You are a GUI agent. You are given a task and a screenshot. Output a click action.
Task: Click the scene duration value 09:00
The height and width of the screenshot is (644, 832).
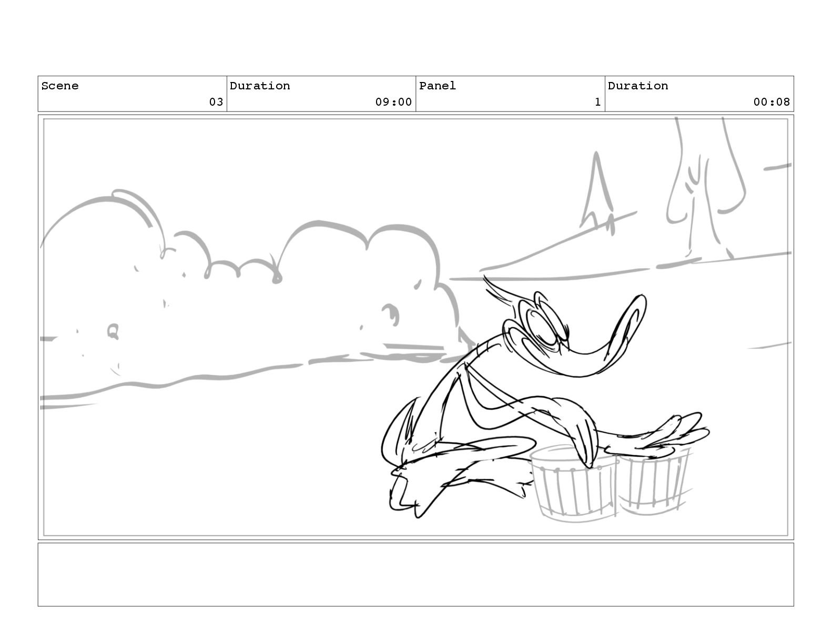click(x=393, y=102)
